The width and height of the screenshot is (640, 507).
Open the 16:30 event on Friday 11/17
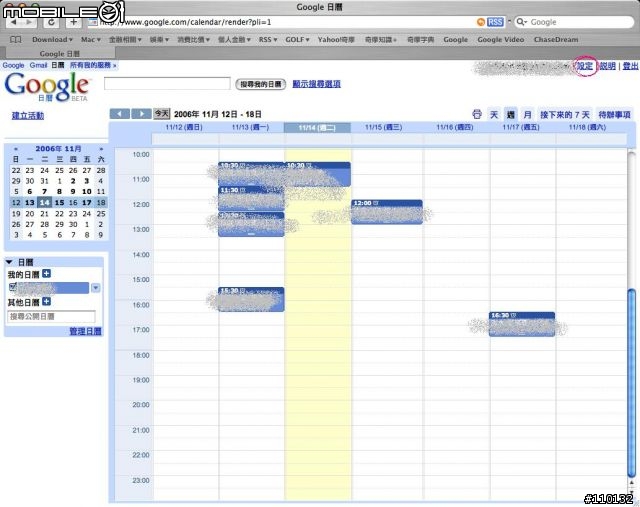pos(522,324)
